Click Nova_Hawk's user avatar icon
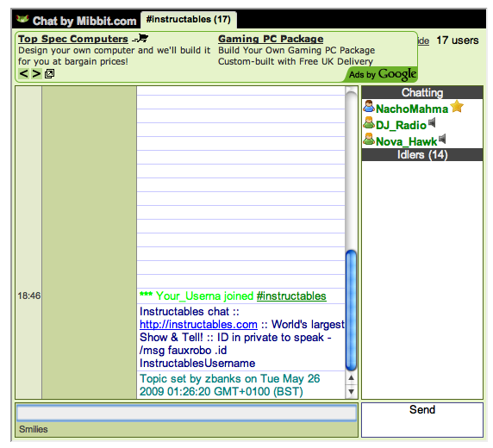 369,140
